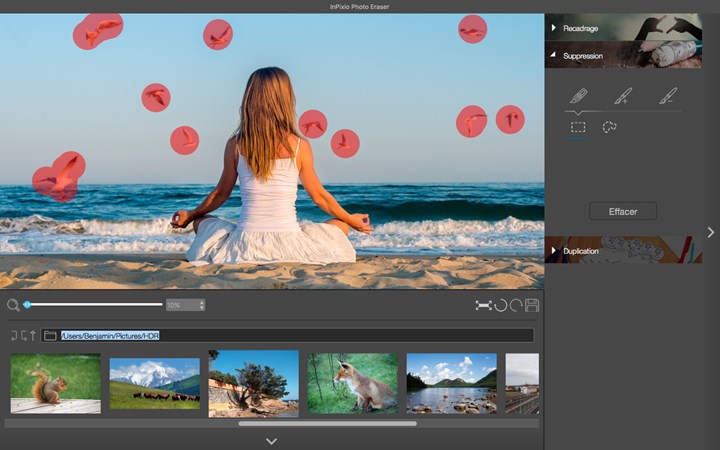Click the fit-to-screen icon

coord(483,305)
